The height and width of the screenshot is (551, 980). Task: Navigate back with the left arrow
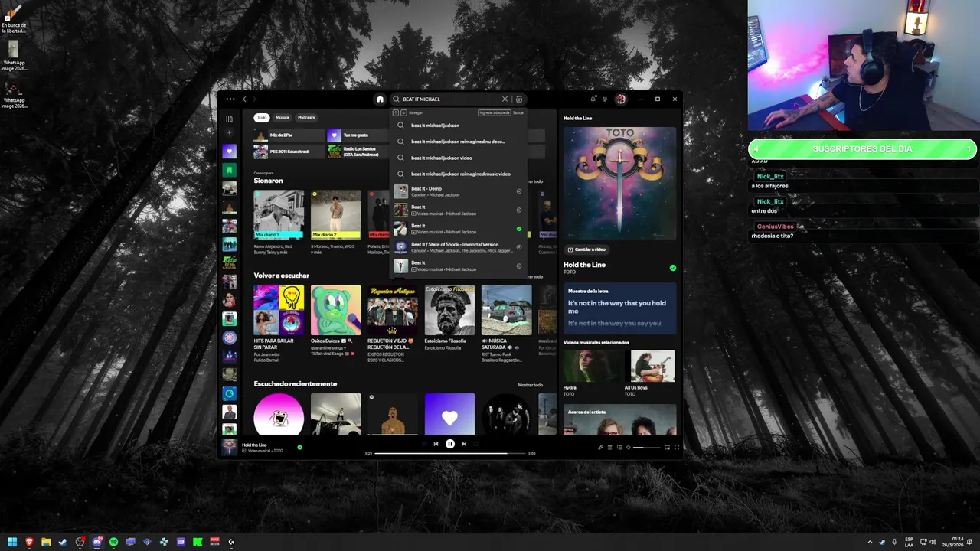point(245,99)
